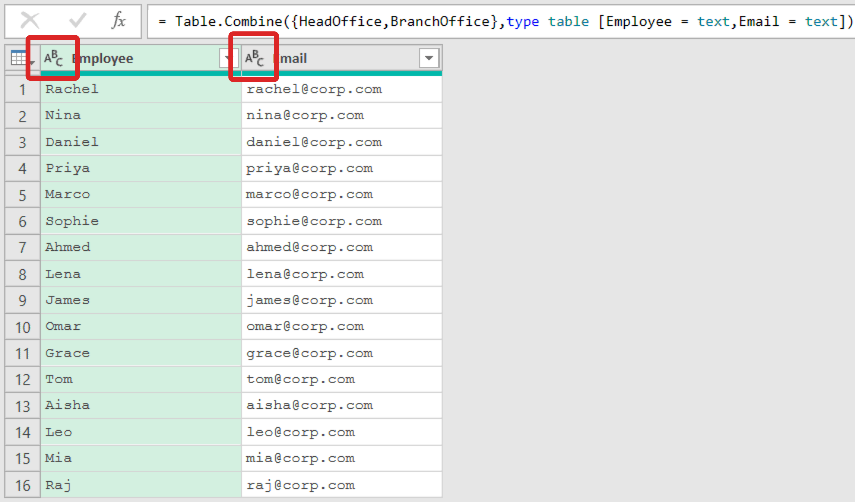Click email cell rachel@corp.com
This screenshot has width=855, height=502.
341,89
